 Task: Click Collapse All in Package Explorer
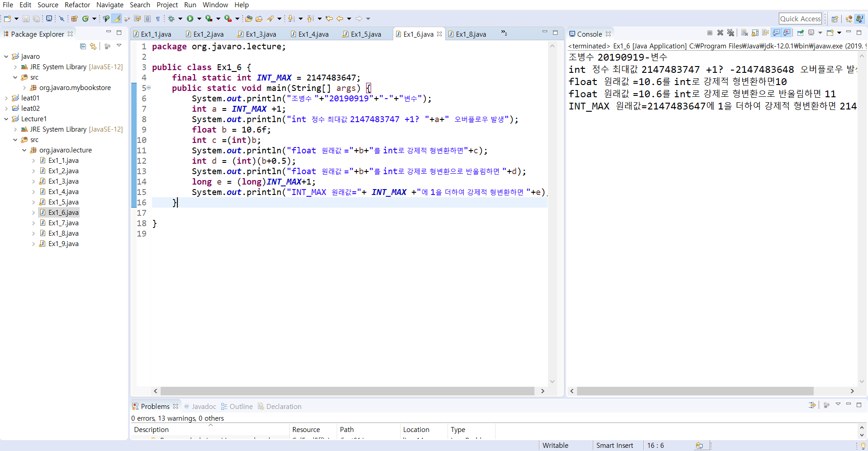(x=83, y=46)
